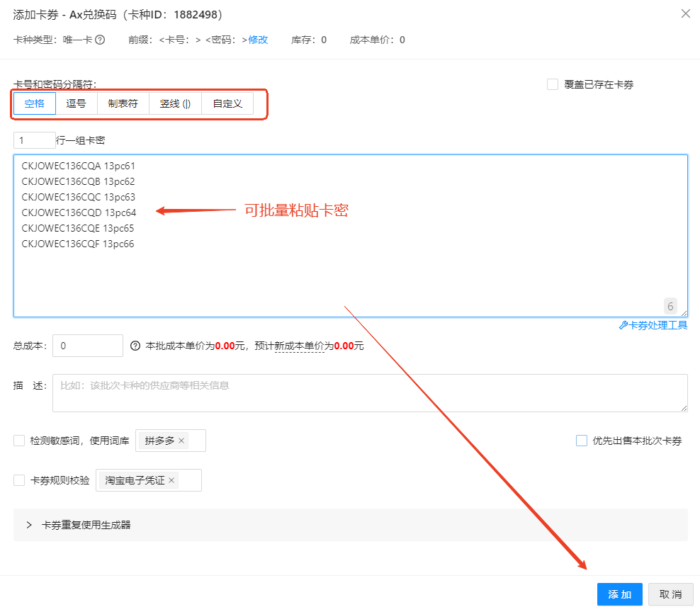Click the help icon next to 唯一卡
The height and width of the screenshot is (612, 700).
(x=100, y=40)
